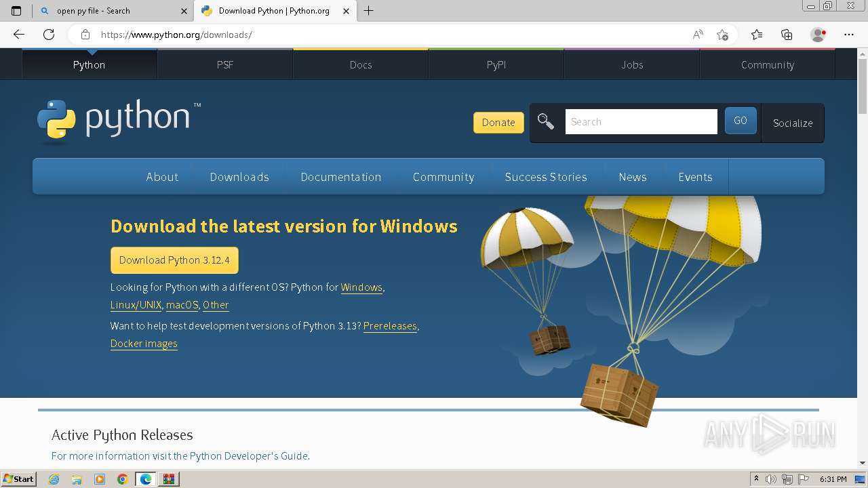This screenshot has height=488, width=868.
Task: Open the media player taskbar icon
Action: tap(100, 479)
